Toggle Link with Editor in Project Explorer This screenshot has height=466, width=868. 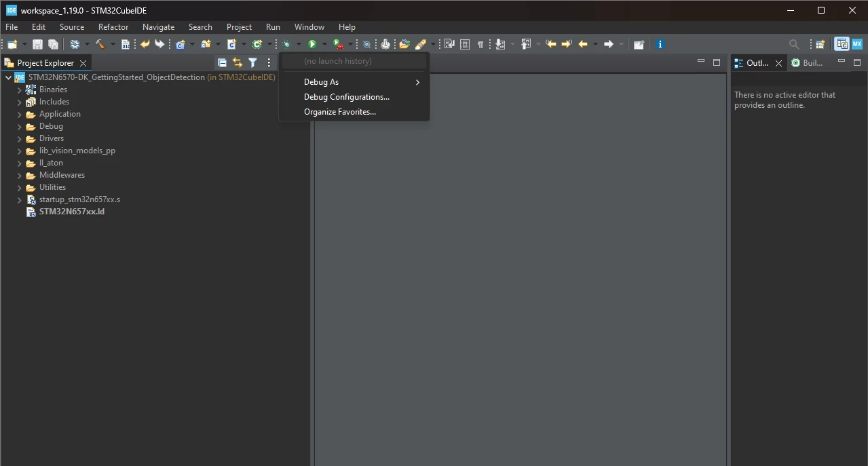237,62
